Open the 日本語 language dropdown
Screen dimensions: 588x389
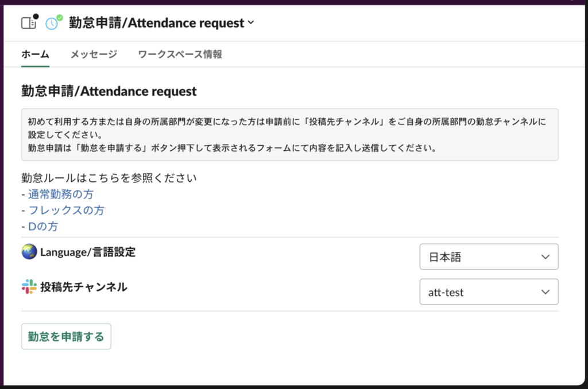(489, 256)
